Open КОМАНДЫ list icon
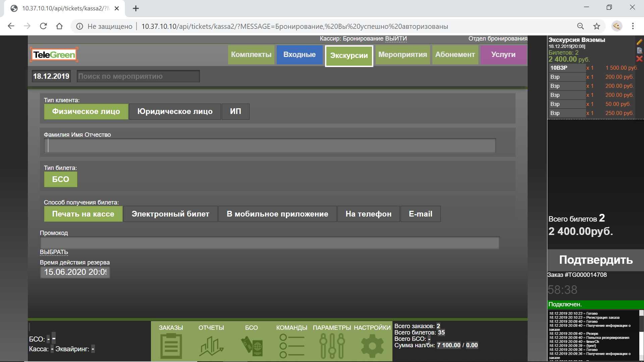The height and width of the screenshot is (362, 644). (x=291, y=346)
